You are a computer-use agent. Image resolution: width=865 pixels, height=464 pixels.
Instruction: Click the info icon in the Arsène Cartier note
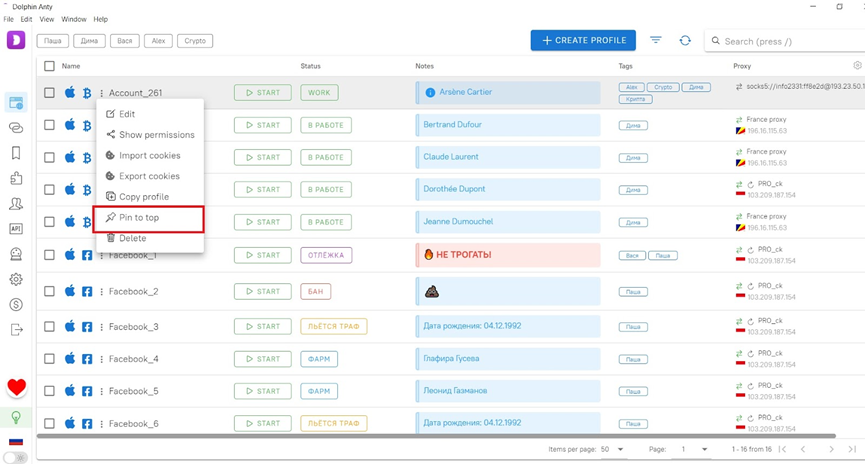(x=430, y=93)
